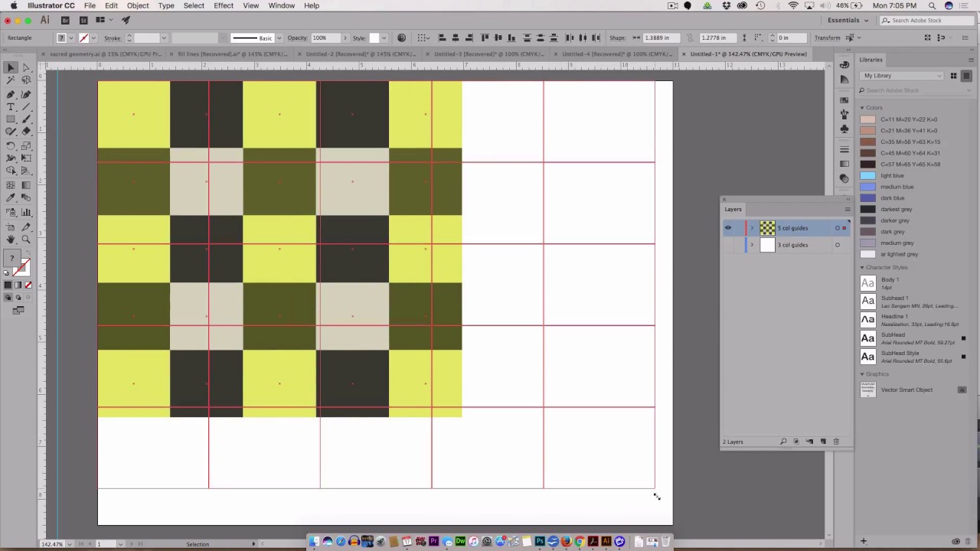Select the Scale tool
This screenshot has height=551, width=980.
coord(25,145)
